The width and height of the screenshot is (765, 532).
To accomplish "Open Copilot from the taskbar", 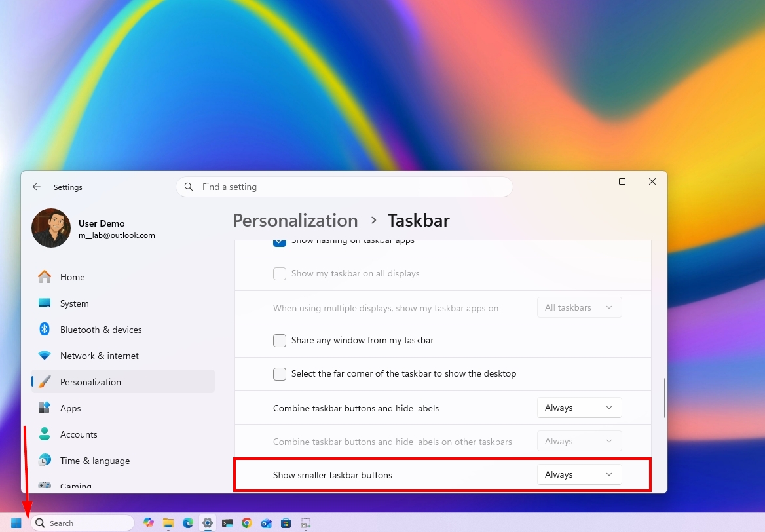I will pyautogui.click(x=149, y=523).
